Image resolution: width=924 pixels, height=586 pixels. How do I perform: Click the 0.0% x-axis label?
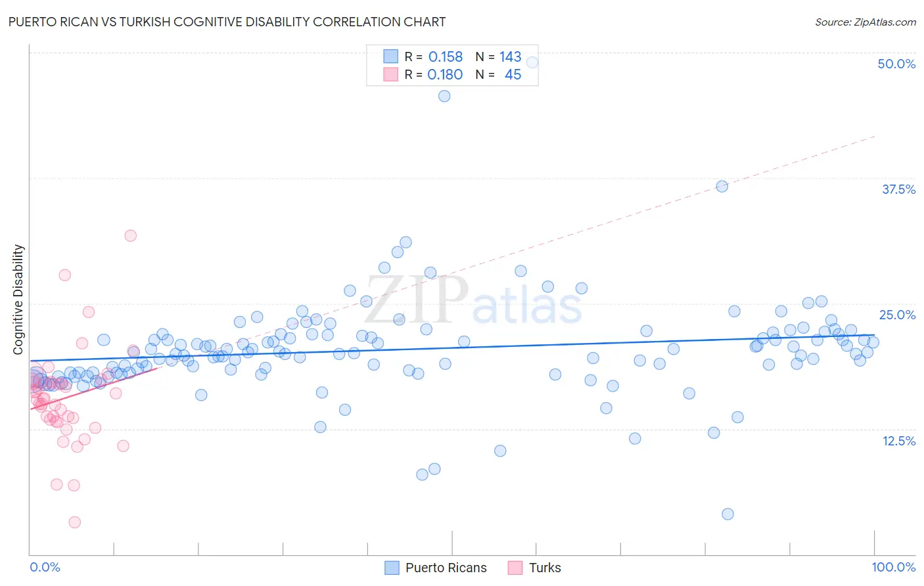tap(45, 567)
